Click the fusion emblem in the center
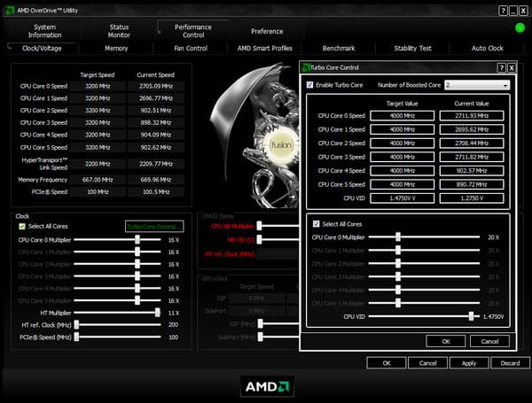532x403 pixels. 280,145
